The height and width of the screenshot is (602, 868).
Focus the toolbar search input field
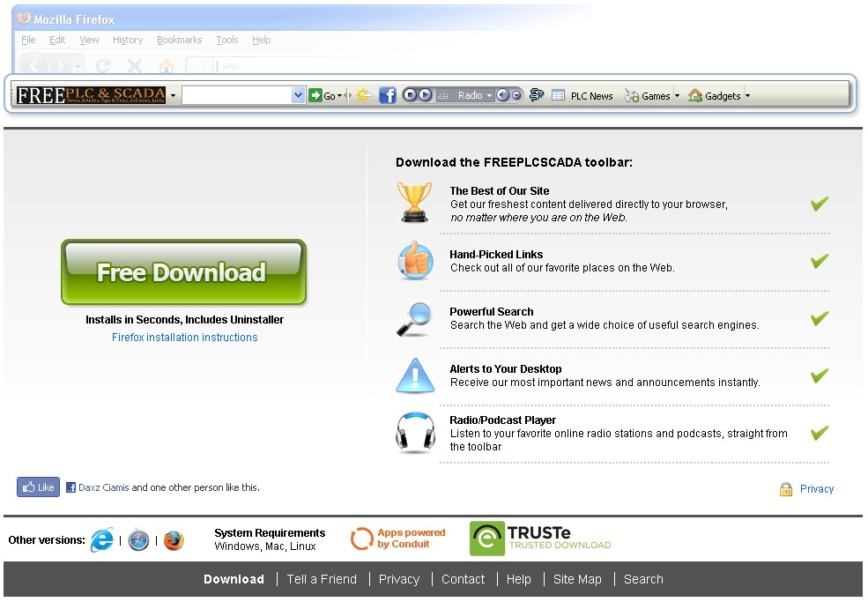pyautogui.click(x=237, y=95)
